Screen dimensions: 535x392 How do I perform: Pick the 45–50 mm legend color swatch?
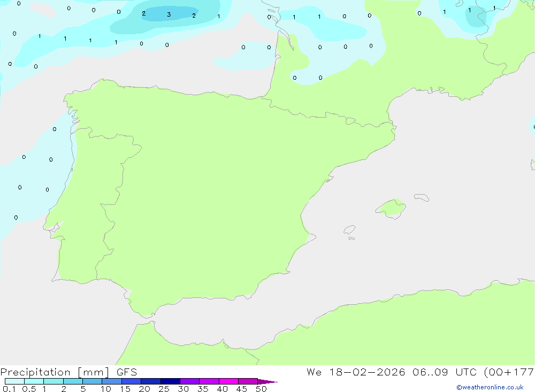click(248, 381)
